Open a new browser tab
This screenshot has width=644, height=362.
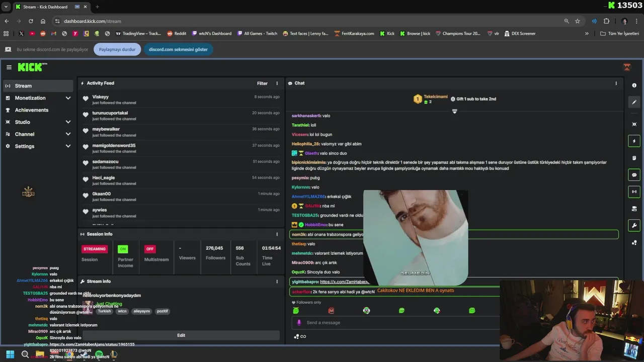pos(97,7)
